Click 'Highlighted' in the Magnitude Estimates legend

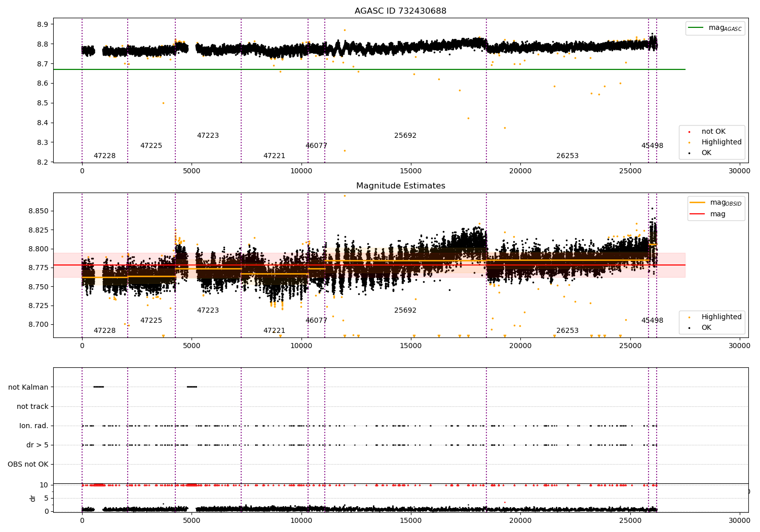pos(721,317)
